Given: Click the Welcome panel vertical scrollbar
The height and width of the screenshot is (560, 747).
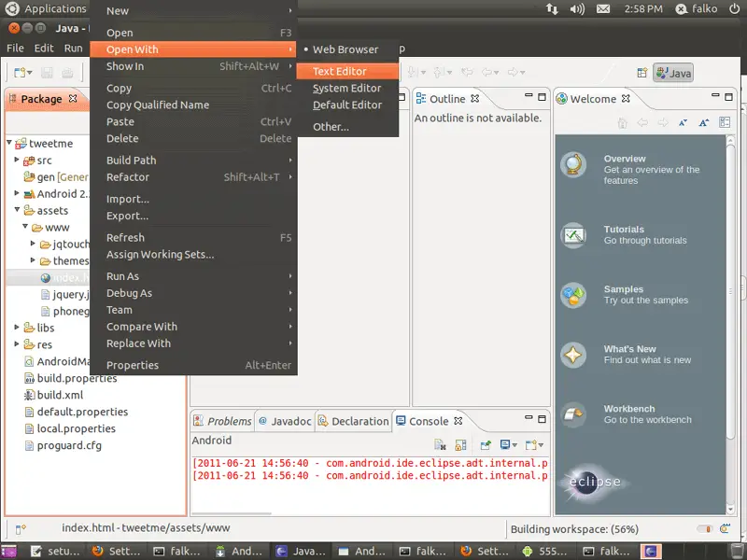Looking at the screenshot, I should (730, 290).
